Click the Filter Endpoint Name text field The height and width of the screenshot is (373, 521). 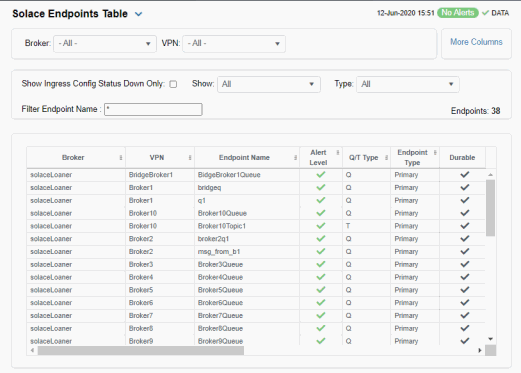(153, 109)
